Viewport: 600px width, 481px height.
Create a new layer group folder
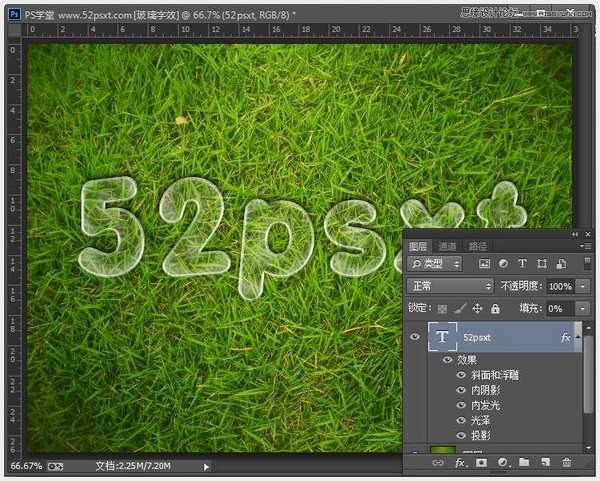[x=524, y=463]
